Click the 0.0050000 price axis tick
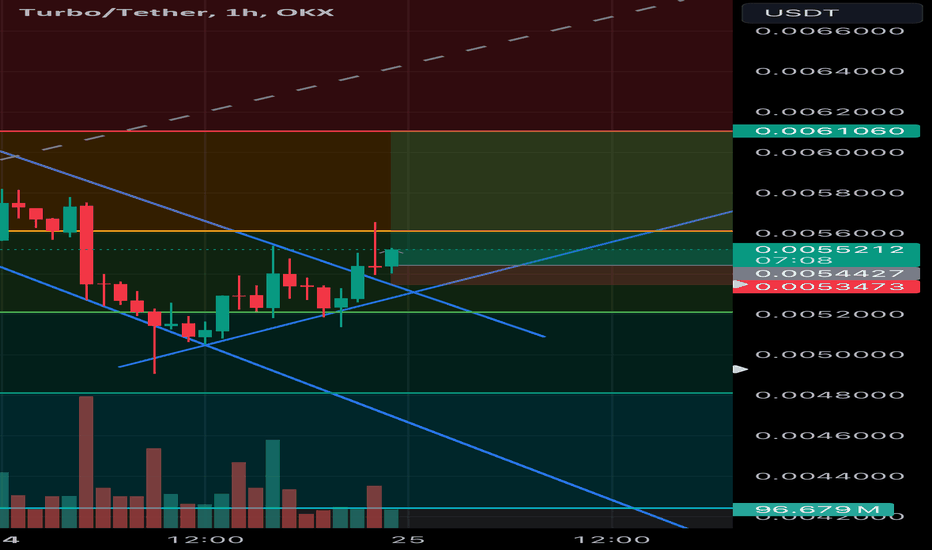The width and height of the screenshot is (932, 550). (x=830, y=354)
